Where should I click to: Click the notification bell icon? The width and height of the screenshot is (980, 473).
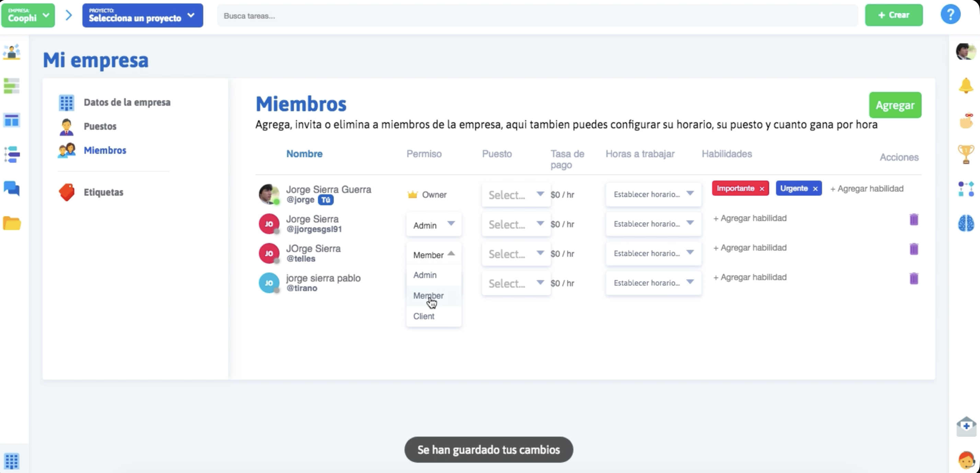(x=965, y=86)
